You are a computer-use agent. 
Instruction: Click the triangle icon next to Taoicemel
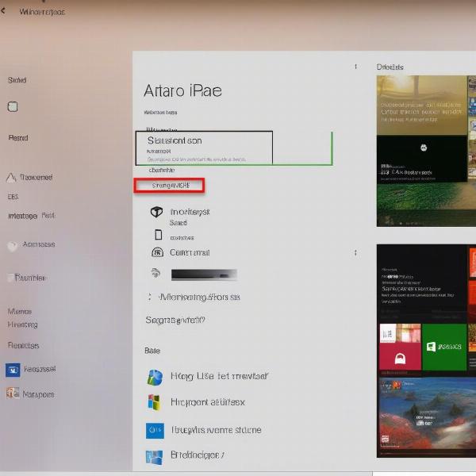click(x=11, y=178)
